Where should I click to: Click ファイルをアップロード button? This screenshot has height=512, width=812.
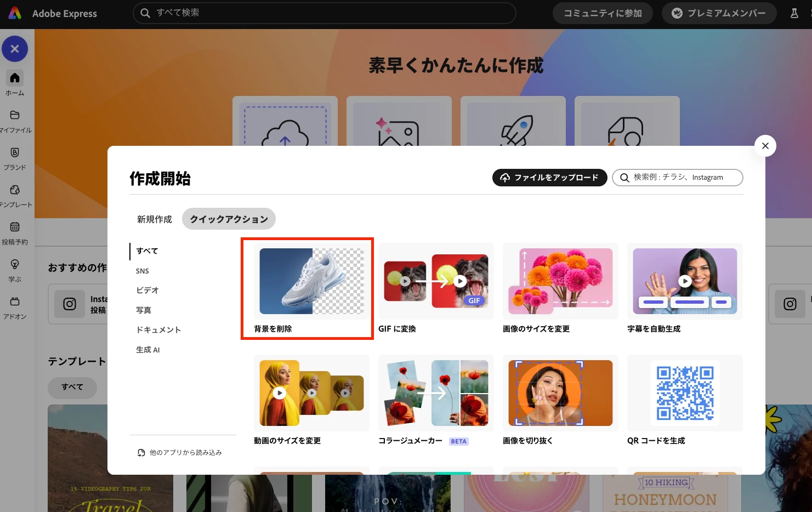coord(549,178)
